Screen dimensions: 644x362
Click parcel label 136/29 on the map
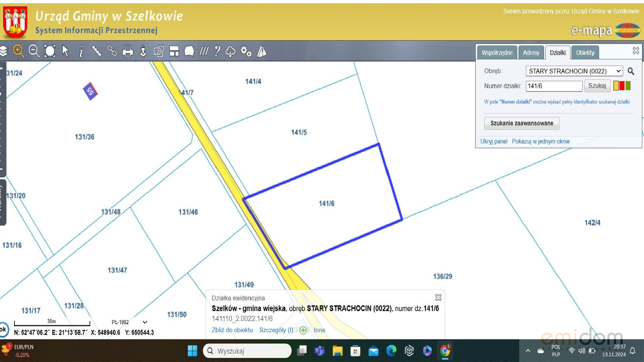pyautogui.click(x=443, y=277)
